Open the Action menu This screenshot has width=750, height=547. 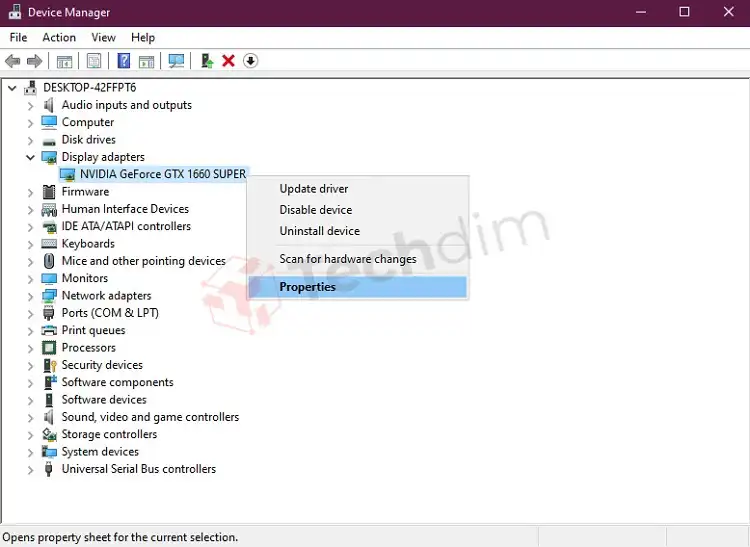(x=59, y=37)
